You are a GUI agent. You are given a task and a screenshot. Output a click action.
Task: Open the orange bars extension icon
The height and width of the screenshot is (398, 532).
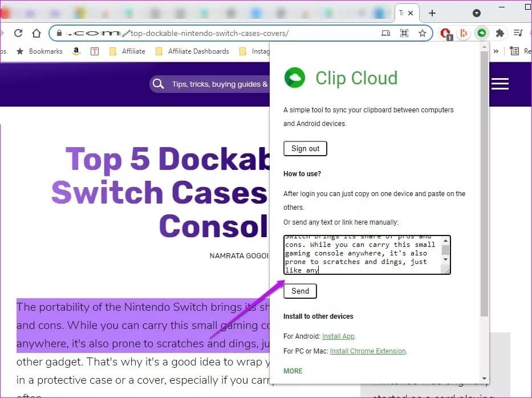[x=464, y=33]
